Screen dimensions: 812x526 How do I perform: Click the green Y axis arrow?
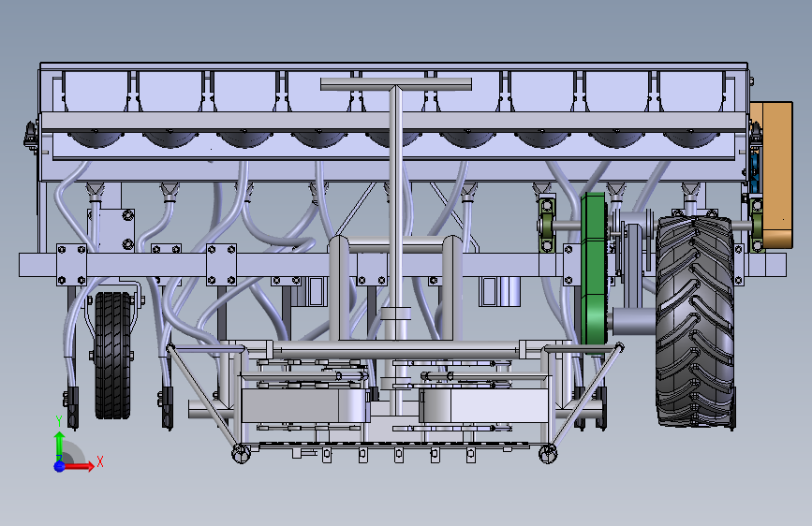pos(60,446)
